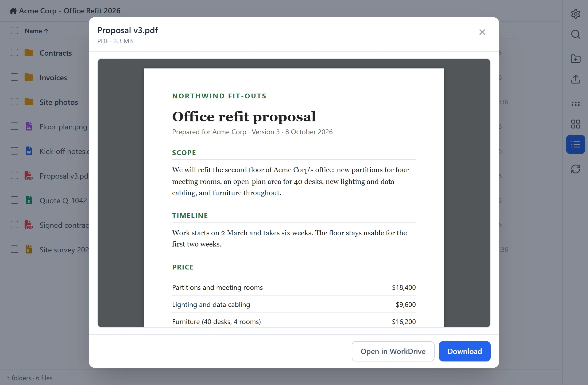
Task: Check the Kick-off notes checkbox
Action: pyautogui.click(x=14, y=151)
